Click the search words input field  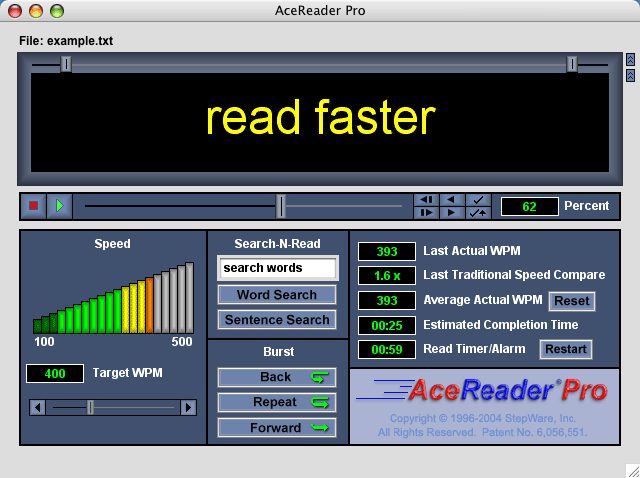tap(277, 268)
